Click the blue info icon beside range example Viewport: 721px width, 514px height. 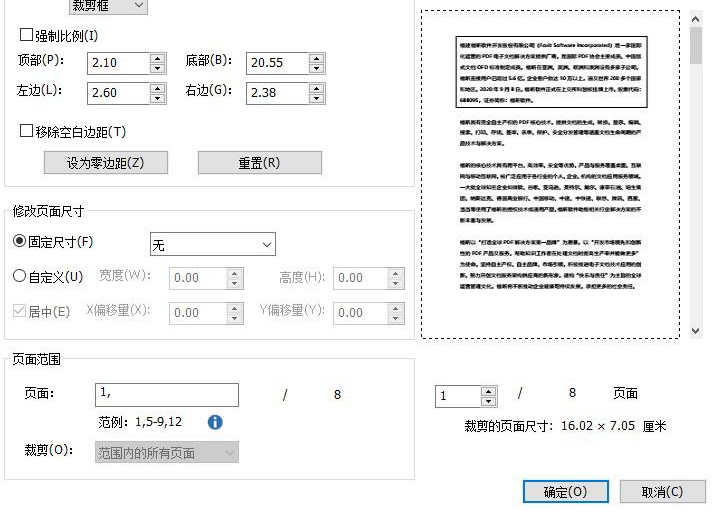pos(215,422)
